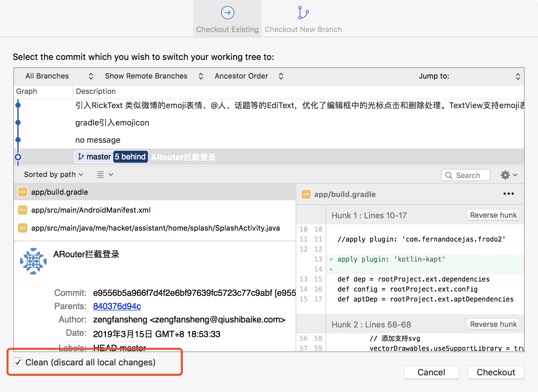This screenshot has width=538, height=392.
Task: Click the Hunk 2 : Lines 58-68 header
Action: (371, 324)
